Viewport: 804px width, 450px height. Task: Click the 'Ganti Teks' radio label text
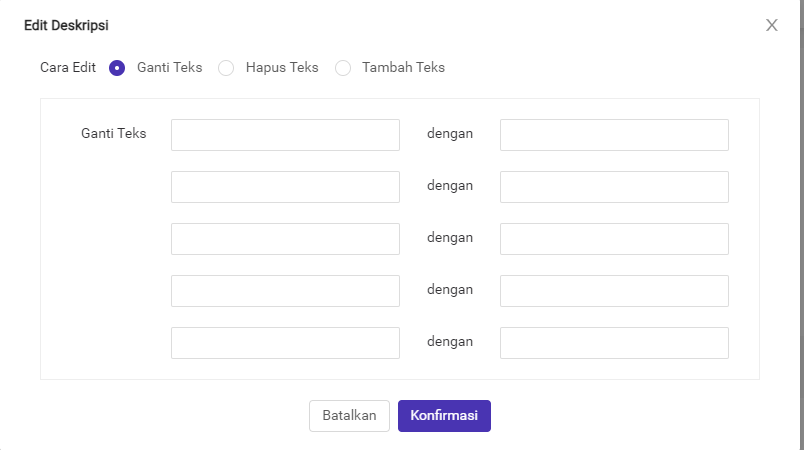pyautogui.click(x=169, y=68)
